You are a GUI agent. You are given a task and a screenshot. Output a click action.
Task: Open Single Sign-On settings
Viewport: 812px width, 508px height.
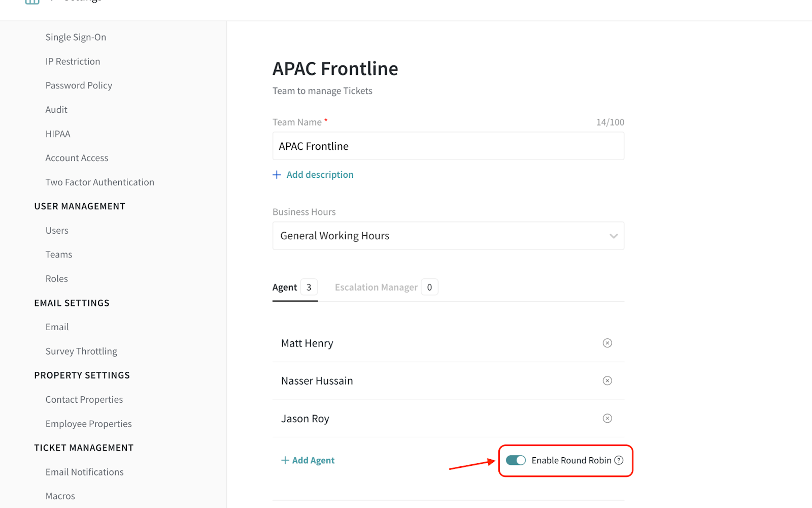tap(76, 37)
